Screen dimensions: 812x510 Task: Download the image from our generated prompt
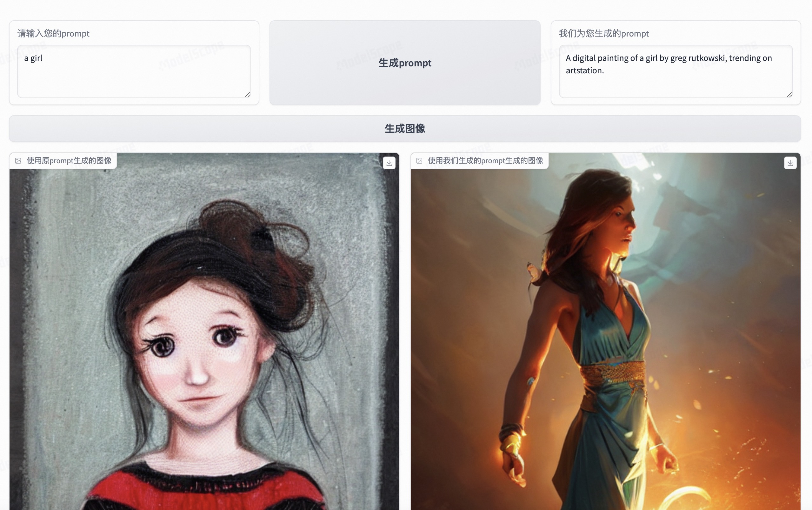(790, 163)
